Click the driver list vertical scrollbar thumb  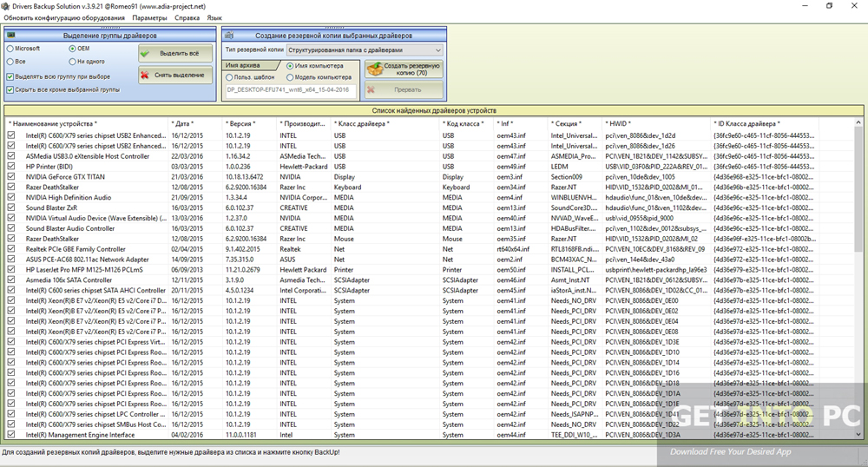point(858,188)
